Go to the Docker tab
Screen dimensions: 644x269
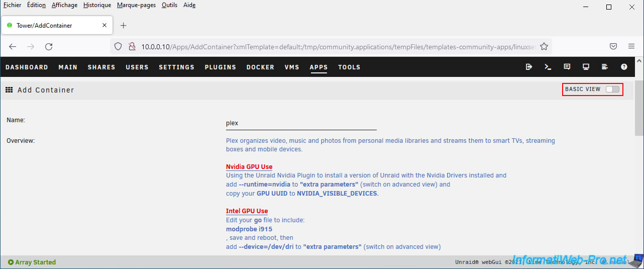pos(260,67)
